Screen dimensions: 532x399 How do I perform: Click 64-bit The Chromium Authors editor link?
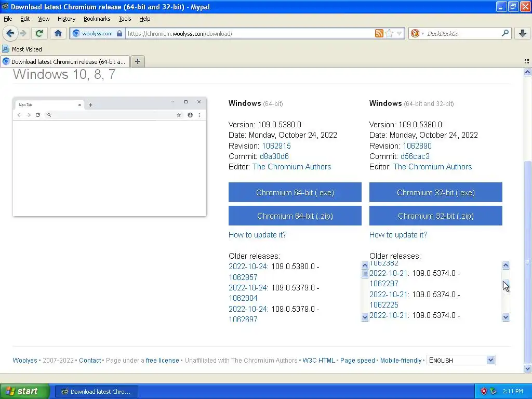click(292, 167)
